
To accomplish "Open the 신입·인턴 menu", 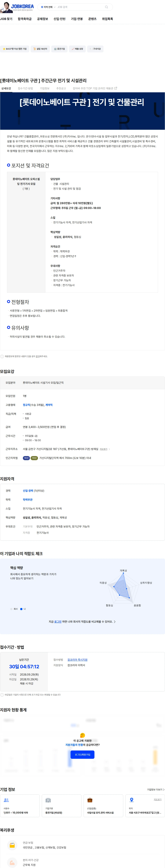I will [59, 19].
